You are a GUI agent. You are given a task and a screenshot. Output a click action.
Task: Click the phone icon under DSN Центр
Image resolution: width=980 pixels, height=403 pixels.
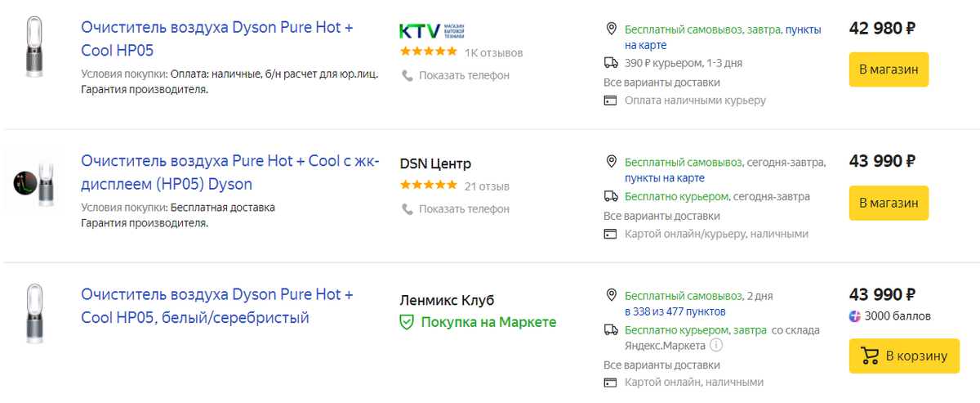[x=407, y=208]
